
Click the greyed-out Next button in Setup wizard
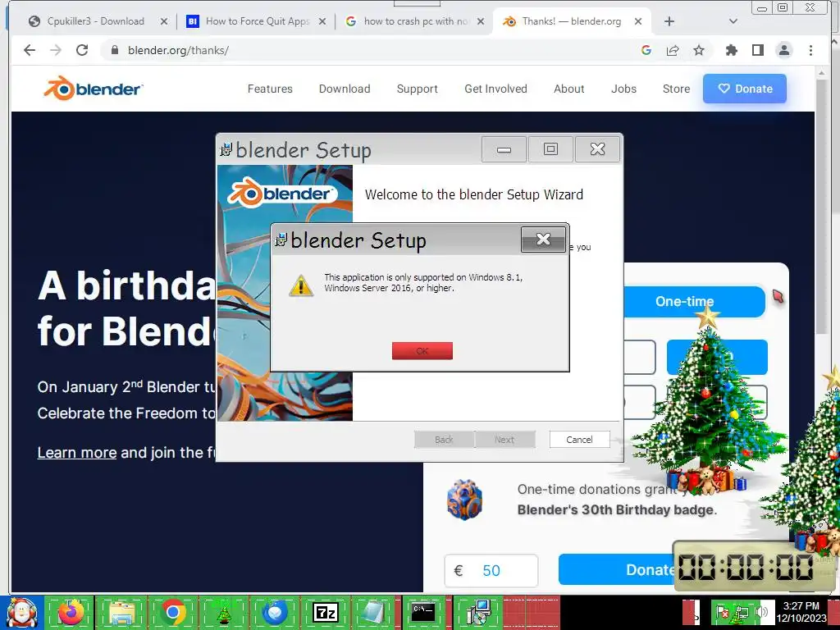click(504, 440)
